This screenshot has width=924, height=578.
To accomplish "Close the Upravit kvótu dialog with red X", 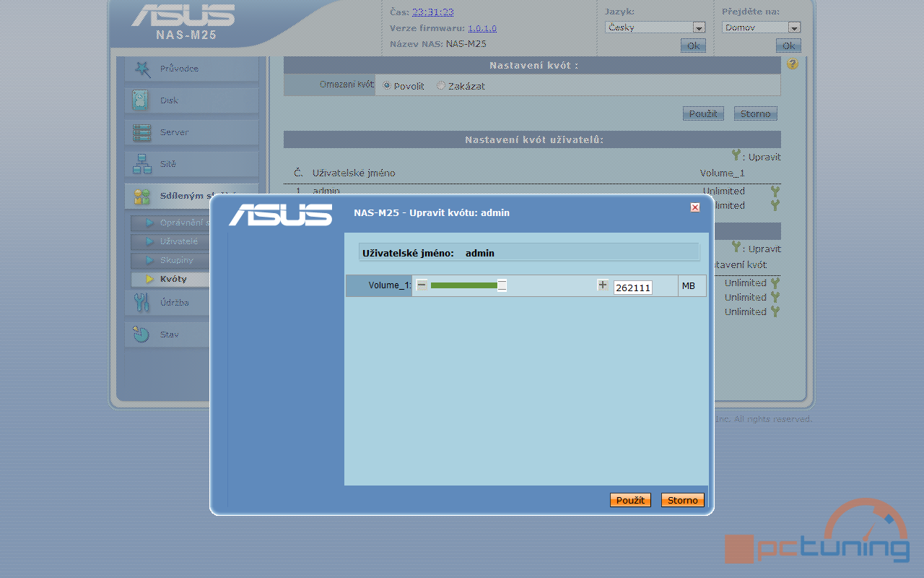I will click(695, 207).
